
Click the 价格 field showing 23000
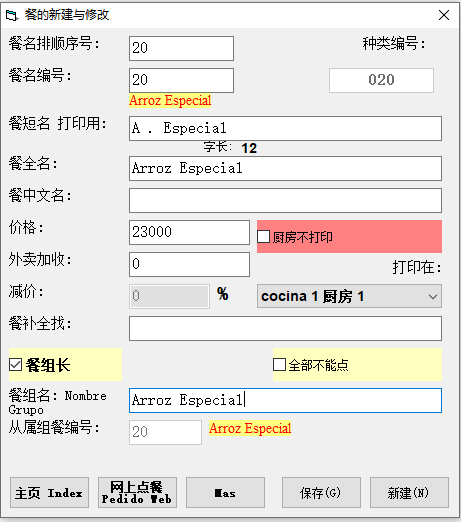pyautogui.click(x=189, y=232)
